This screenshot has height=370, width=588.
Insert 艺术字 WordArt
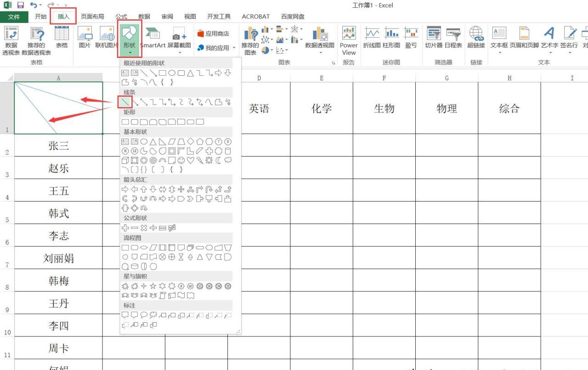549,38
